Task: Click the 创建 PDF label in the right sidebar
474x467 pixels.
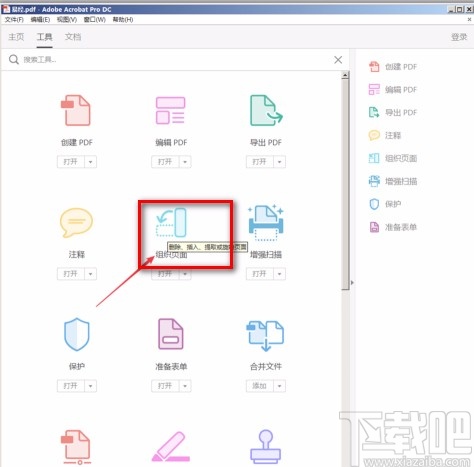Action: tap(401, 67)
